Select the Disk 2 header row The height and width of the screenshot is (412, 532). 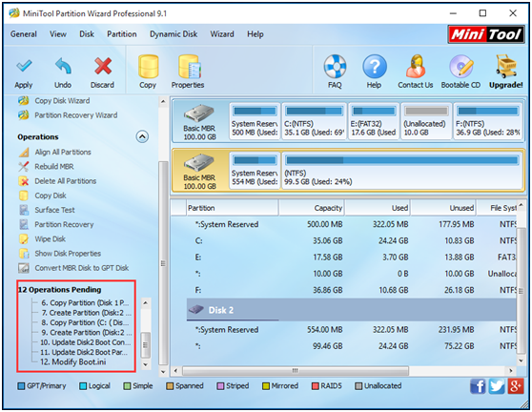[x=352, y=310]
